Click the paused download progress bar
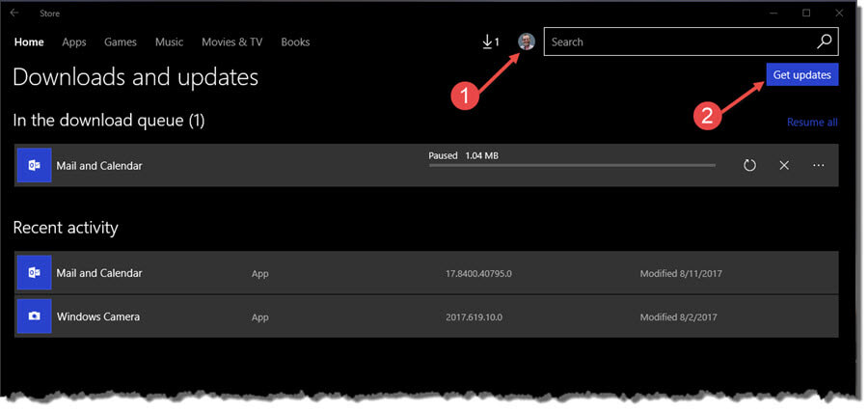 [572, 165]
